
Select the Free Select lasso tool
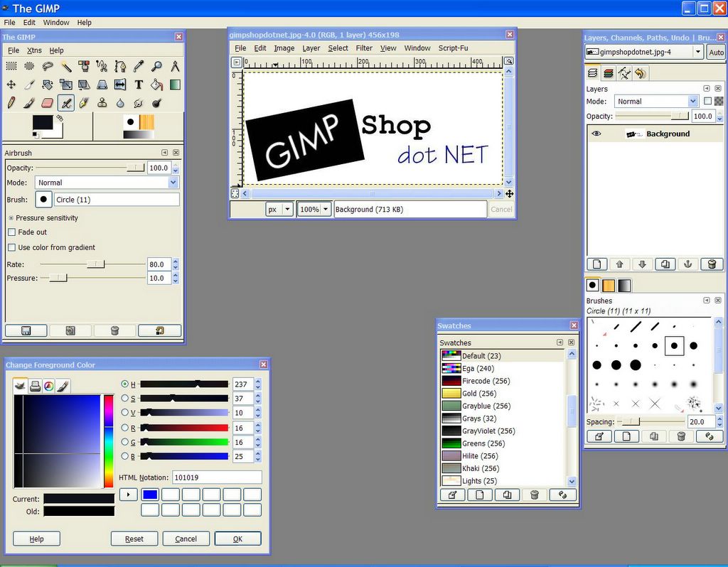[48, 66]
